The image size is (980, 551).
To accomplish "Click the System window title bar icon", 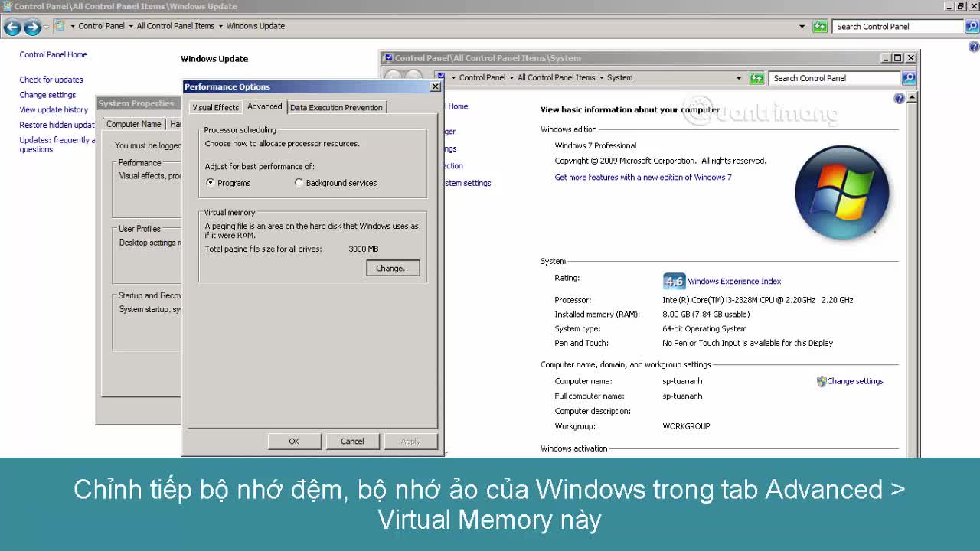I will tap(388, 57).
